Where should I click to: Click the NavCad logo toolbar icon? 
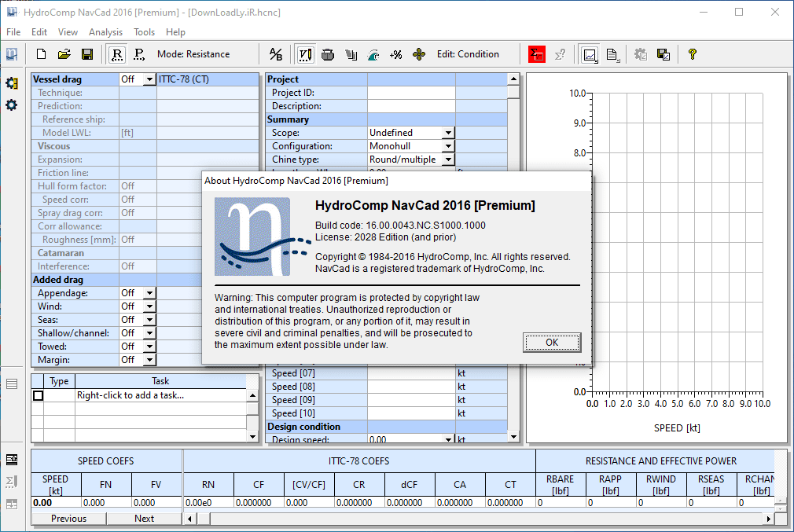[x=12, y=54]
